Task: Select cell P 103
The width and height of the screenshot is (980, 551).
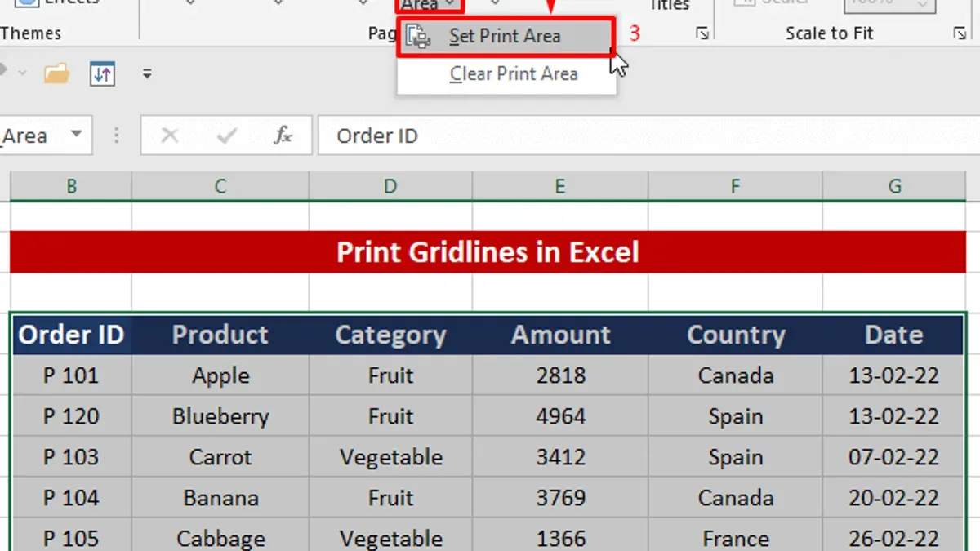Action: pyautogui.click(x=72, y=457)
